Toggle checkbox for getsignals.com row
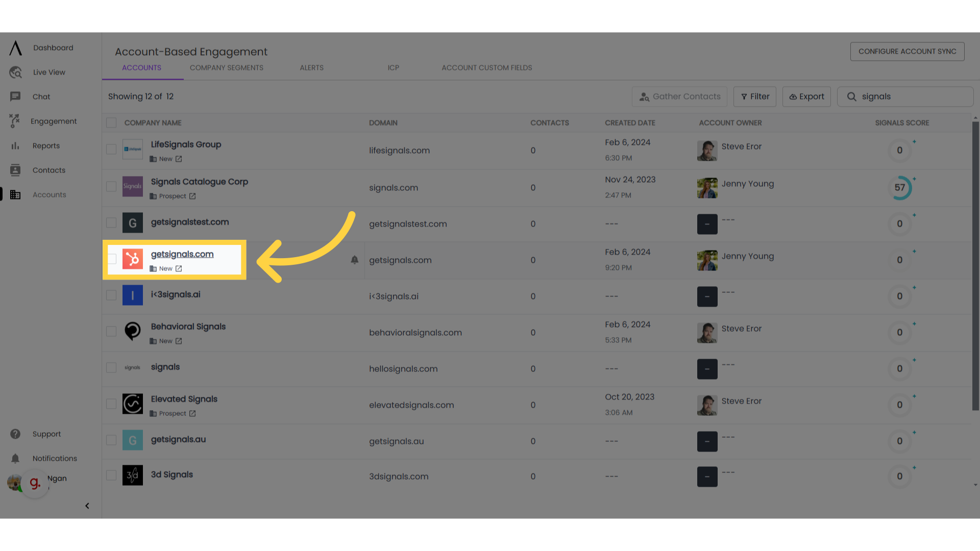 (112, 259)
